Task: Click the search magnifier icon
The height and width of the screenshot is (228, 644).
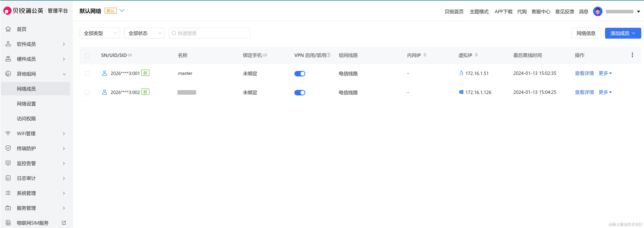Action: [x=174, y=33]
